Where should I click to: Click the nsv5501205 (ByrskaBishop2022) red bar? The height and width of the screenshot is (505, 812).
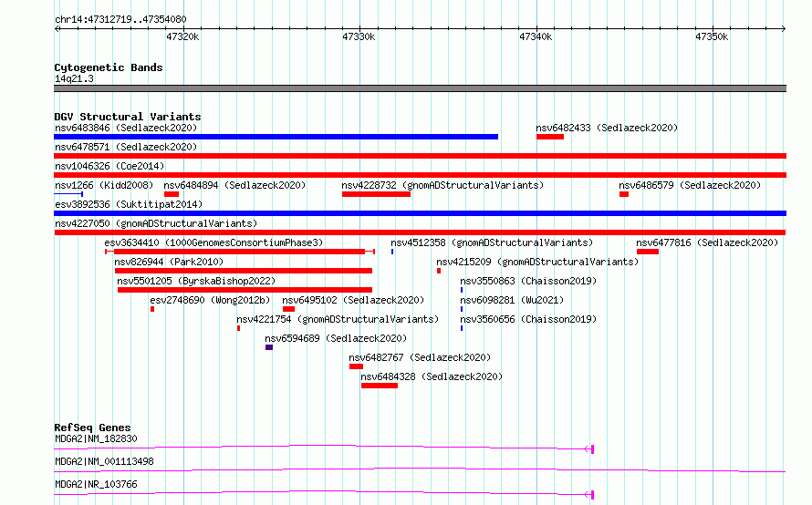245,290
